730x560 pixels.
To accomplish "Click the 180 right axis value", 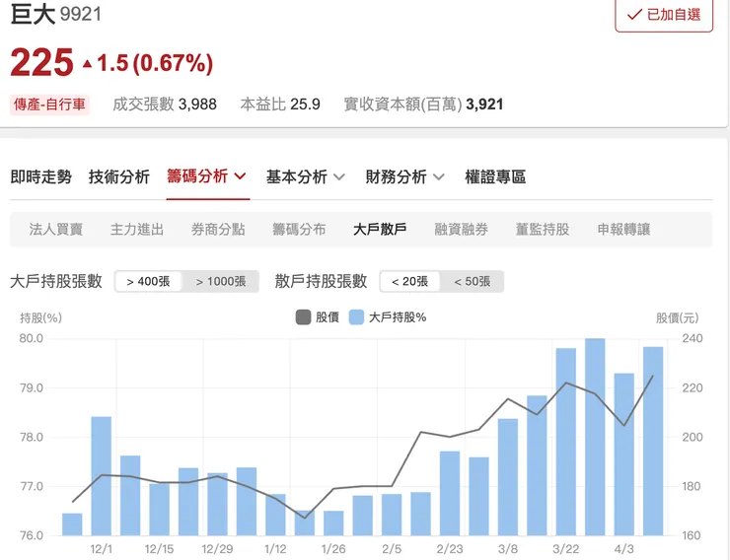I will (x=693, y=486).
